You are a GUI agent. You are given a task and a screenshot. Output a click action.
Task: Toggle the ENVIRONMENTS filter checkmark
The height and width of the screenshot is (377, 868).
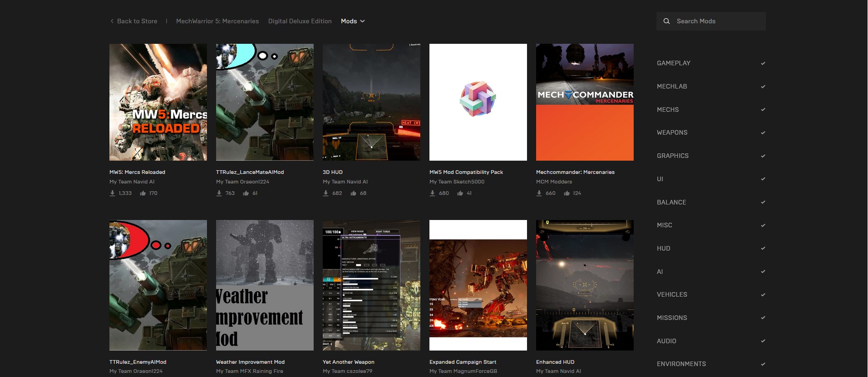[x=763, y=364]
